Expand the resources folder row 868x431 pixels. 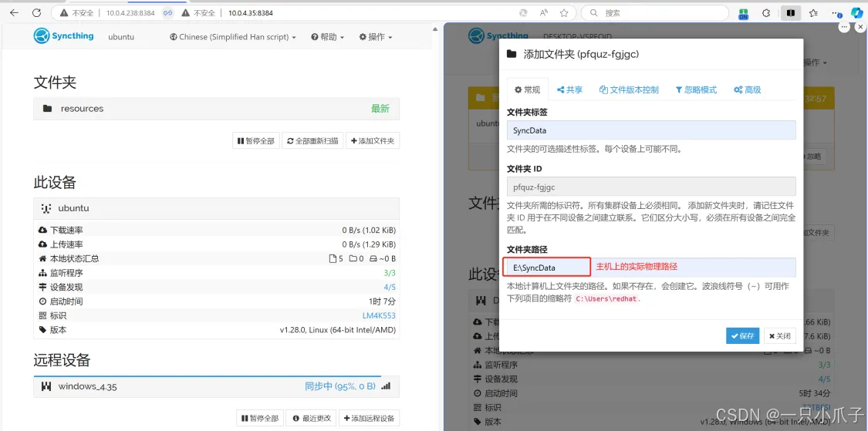[217, 109]
